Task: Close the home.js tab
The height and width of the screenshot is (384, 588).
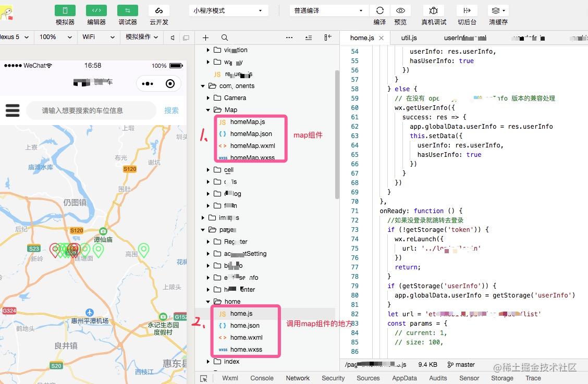Action: (382, 38)
